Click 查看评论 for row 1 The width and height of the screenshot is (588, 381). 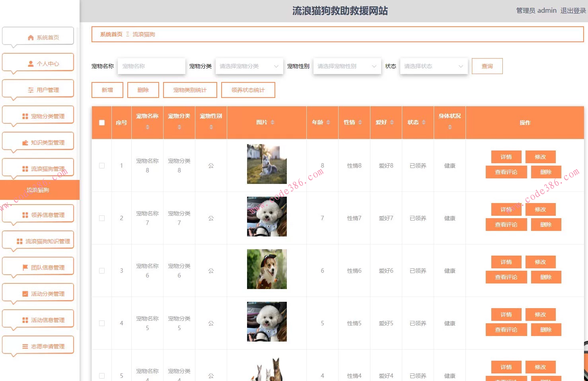pyautogui.click(x=506, y=172)
